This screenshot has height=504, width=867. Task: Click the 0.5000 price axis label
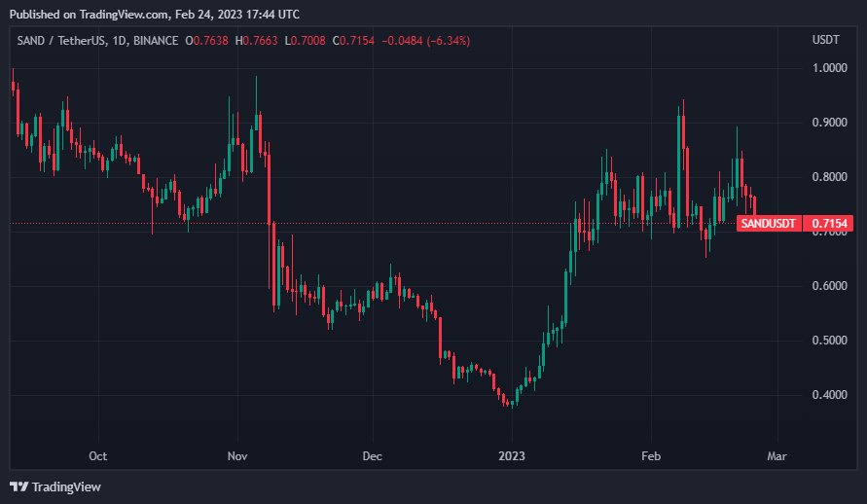point(829,341)
